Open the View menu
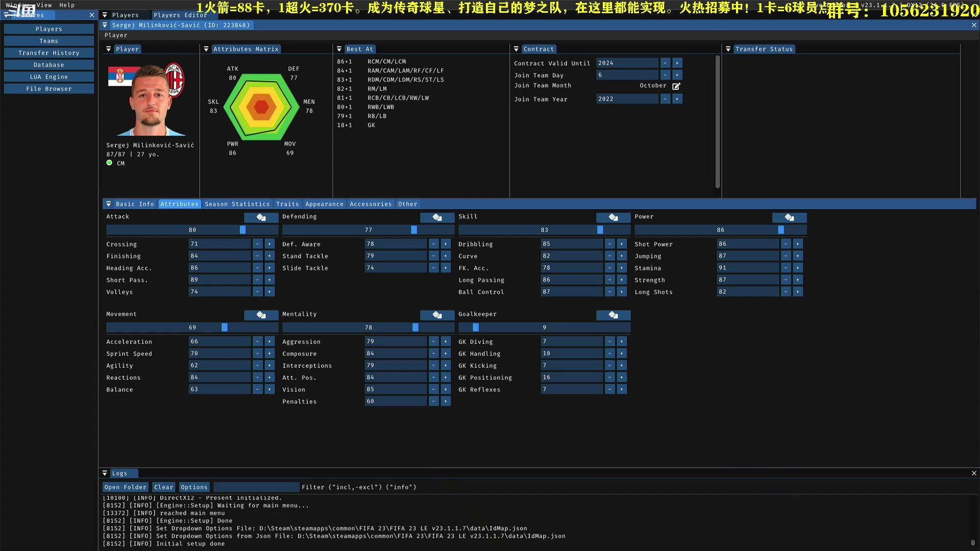The image size is (980, 551). (x=44, y=5)
